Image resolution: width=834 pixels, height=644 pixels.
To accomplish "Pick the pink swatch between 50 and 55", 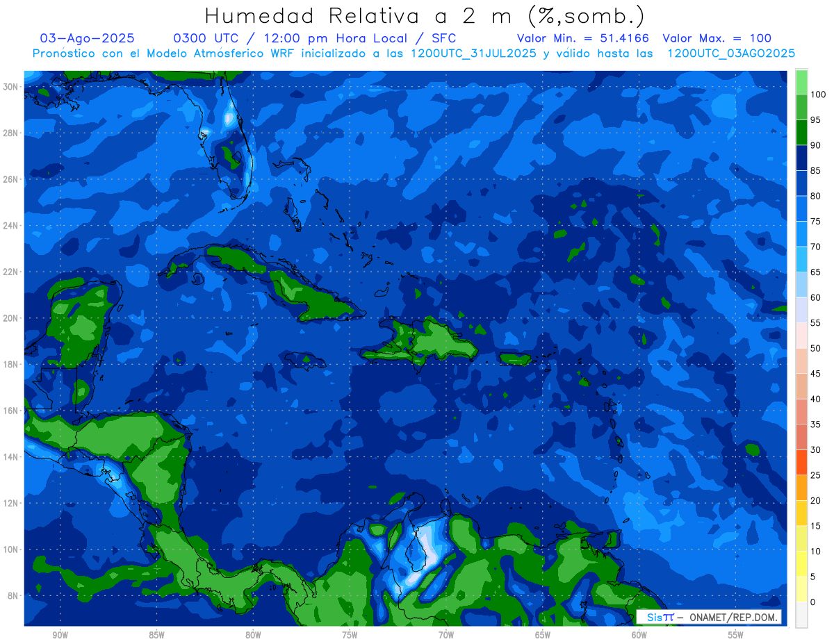I will pyautogui.click(x=801, y=336).
